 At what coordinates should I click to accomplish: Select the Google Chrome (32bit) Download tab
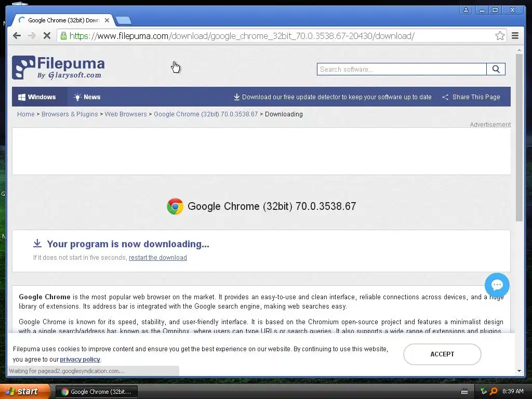click(63, 20)
